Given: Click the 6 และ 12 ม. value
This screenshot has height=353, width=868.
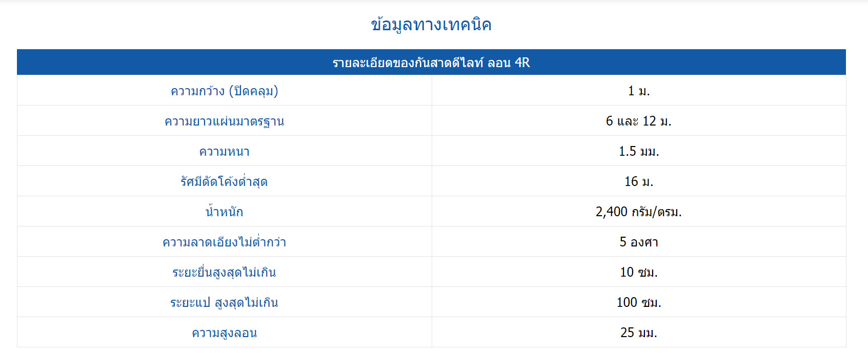Looking at the screenshot, I should [x=638, y=121].
